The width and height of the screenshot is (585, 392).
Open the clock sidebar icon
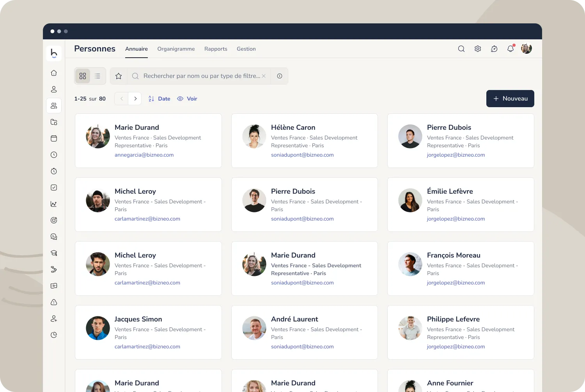tap(54, 155)
